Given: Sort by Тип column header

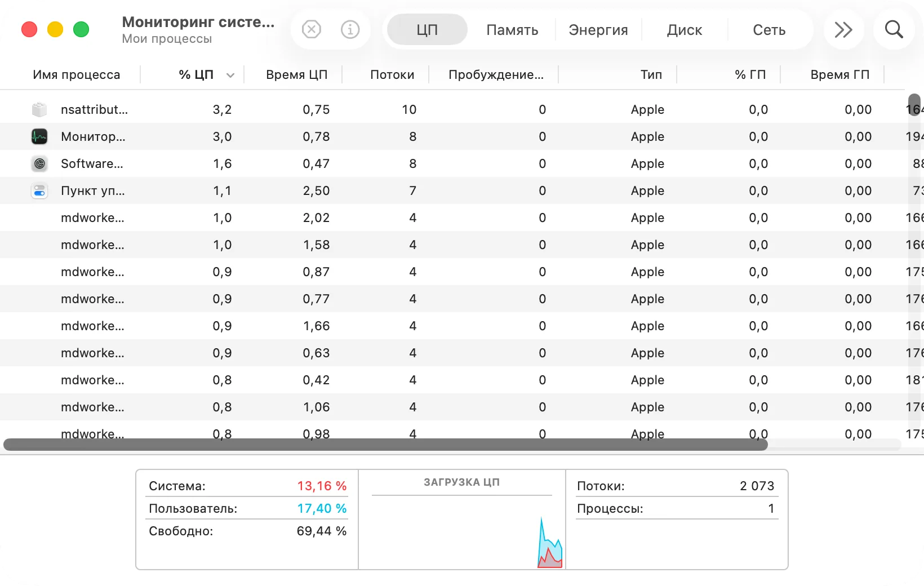Looking at the screenshot, I should click(x=651, y=74).
